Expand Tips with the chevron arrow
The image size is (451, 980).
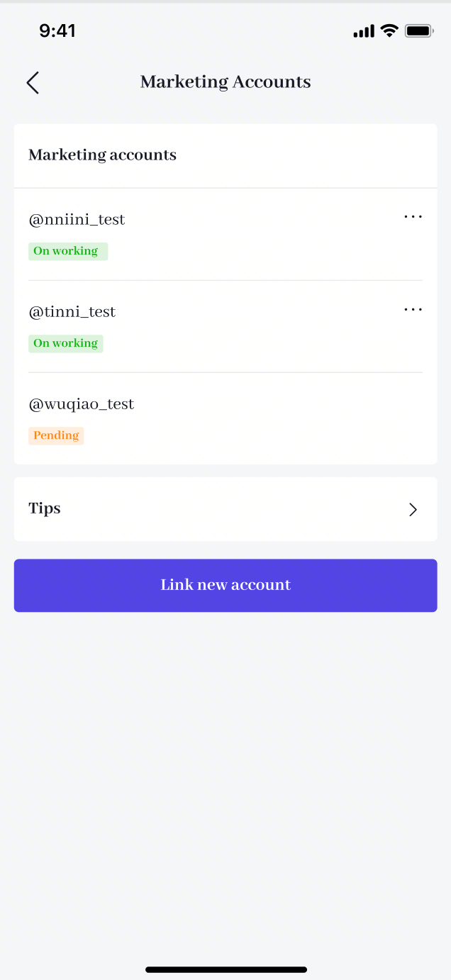pos(413,509)
